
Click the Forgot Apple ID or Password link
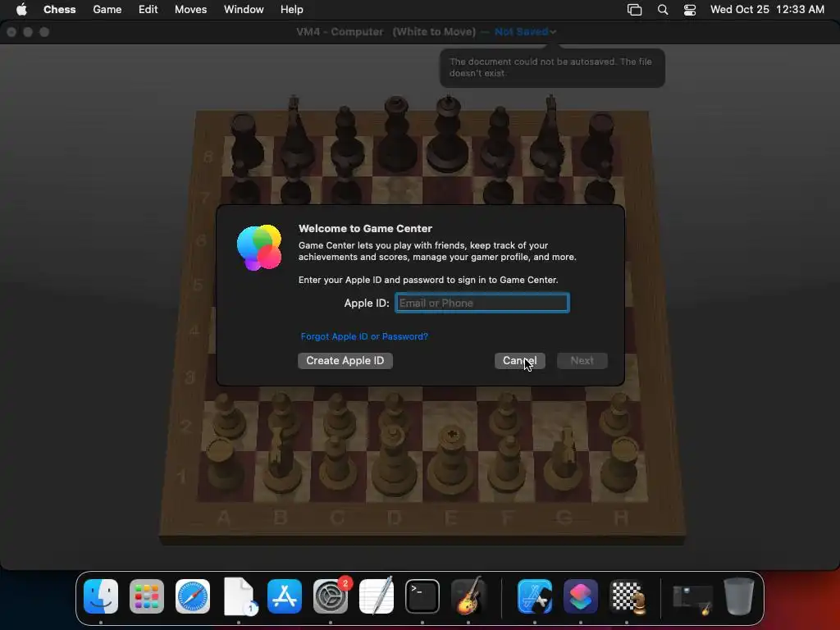click(x=364, y=336)
